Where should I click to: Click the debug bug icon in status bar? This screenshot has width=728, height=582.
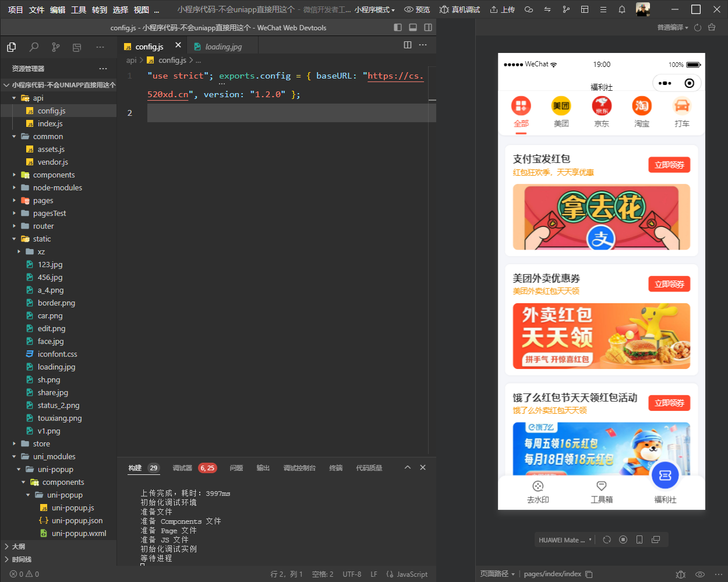coord(681,574)
